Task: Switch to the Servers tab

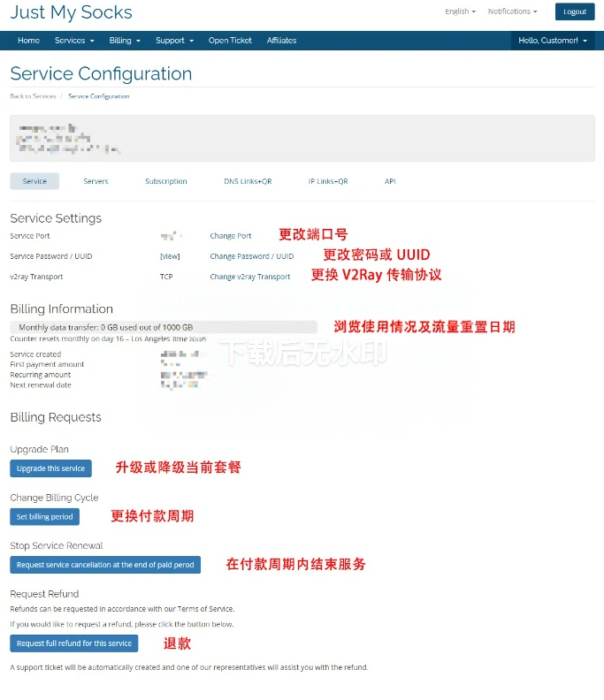Action: [96, 181]
